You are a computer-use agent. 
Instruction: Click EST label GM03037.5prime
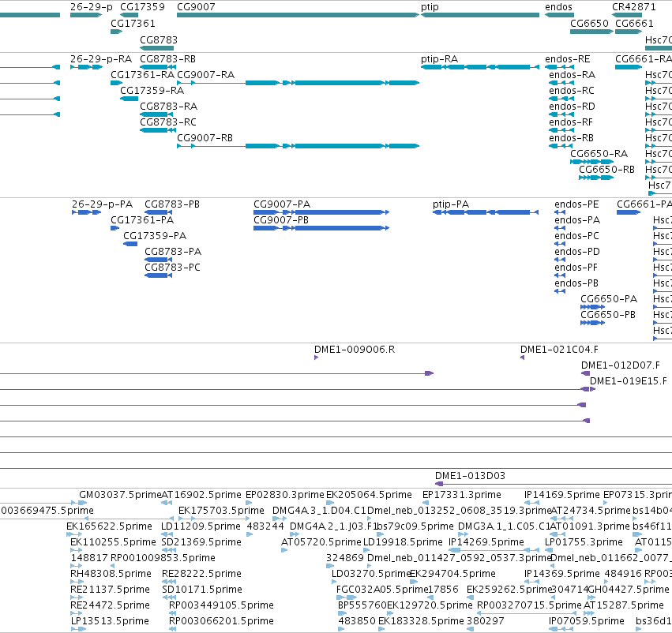tap(121, 495)
